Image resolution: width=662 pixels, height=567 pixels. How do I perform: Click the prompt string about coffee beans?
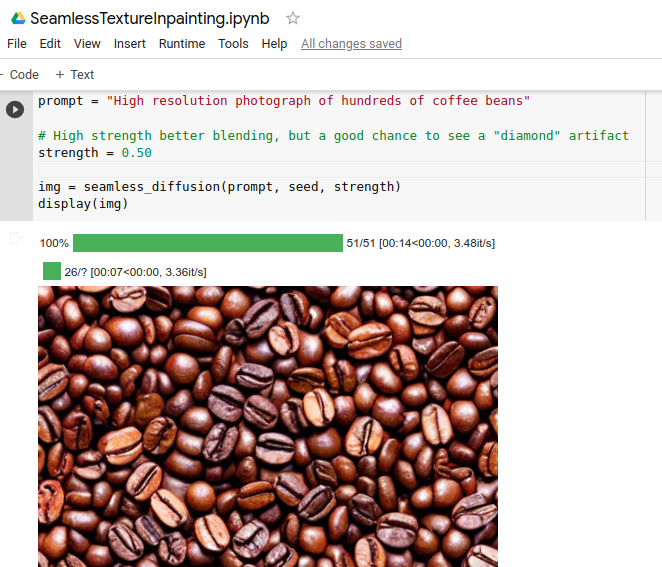click(318, 101)
